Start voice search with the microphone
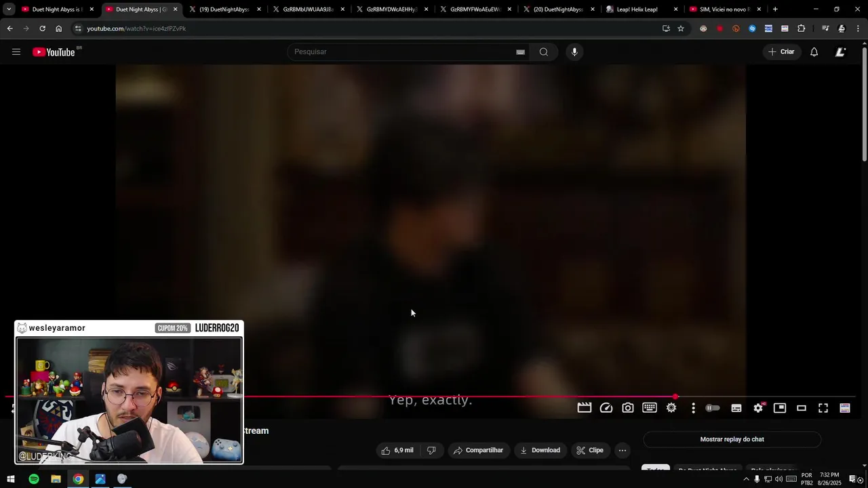 tap(574, 52)
